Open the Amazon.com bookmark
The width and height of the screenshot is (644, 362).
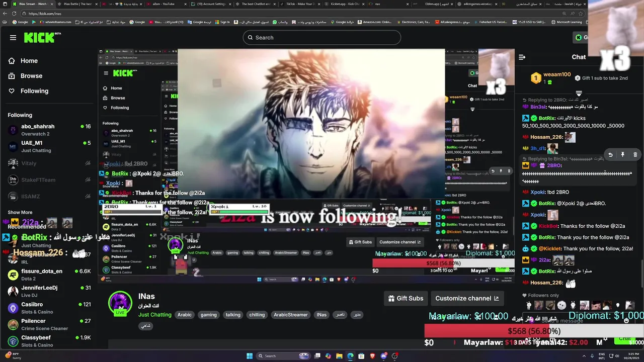coord(374,22)
